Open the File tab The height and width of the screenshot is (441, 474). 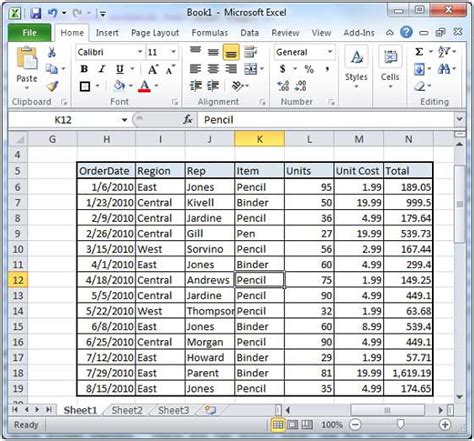(x=29, y=33)
